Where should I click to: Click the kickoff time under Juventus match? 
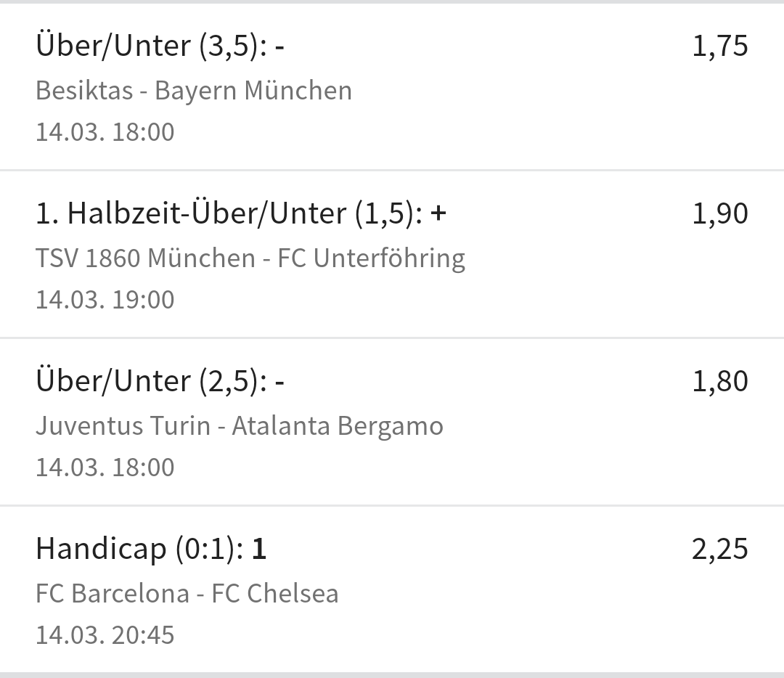(105, 467)
